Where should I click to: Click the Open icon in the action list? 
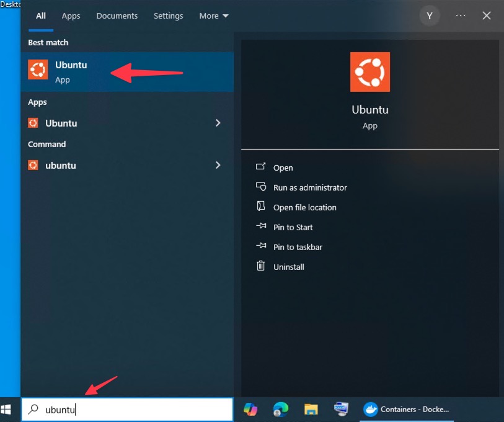pos(260,166)
